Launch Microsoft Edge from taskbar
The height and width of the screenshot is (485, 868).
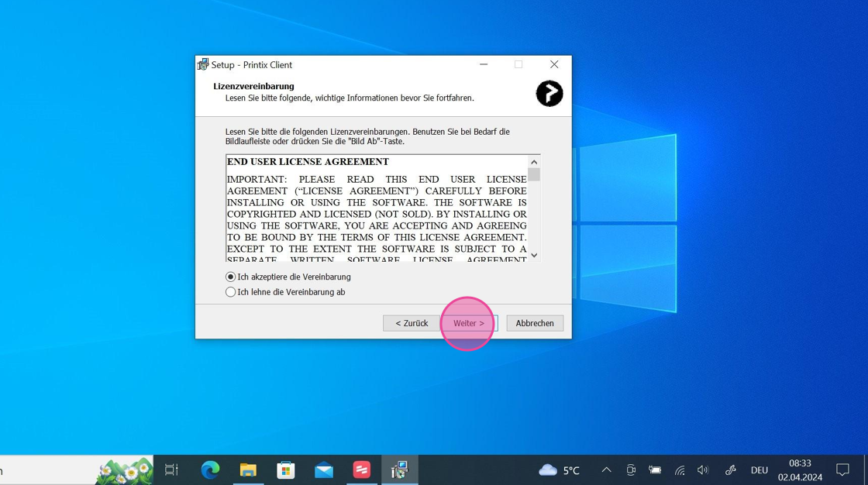click(x=210, y=470)
